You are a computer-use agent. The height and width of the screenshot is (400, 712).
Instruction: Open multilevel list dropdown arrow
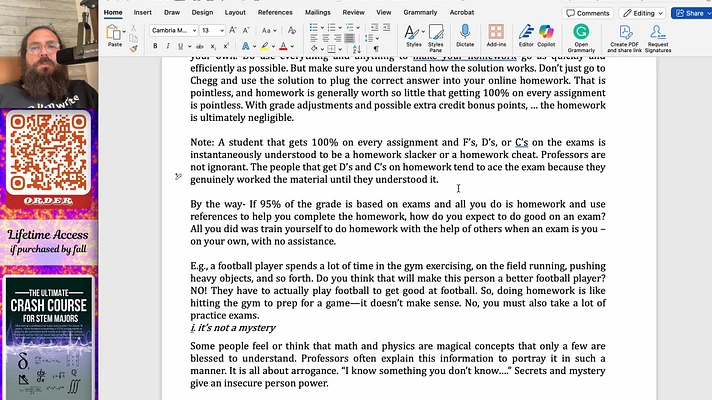[x=358, y=28]
